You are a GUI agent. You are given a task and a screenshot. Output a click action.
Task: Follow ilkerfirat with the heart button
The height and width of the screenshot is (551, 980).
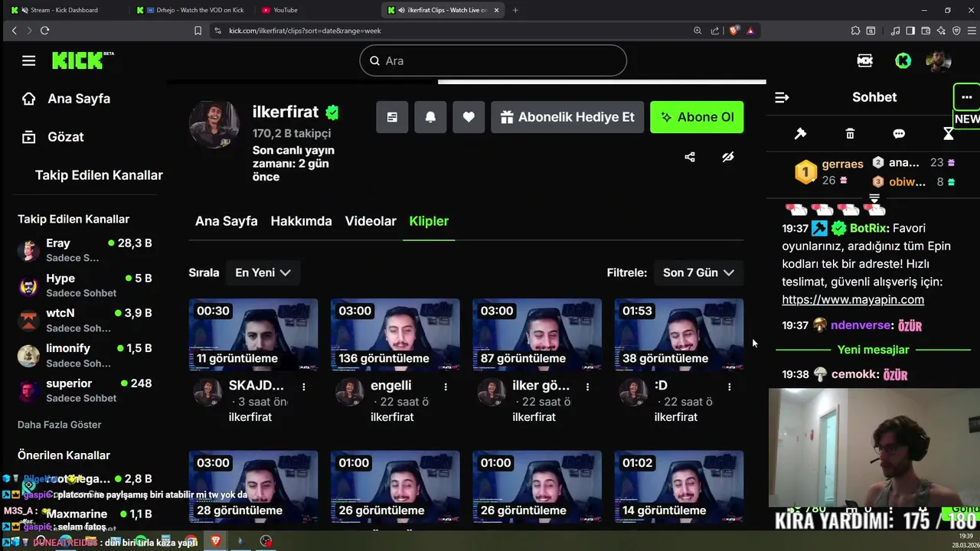[x=469, y=117]
